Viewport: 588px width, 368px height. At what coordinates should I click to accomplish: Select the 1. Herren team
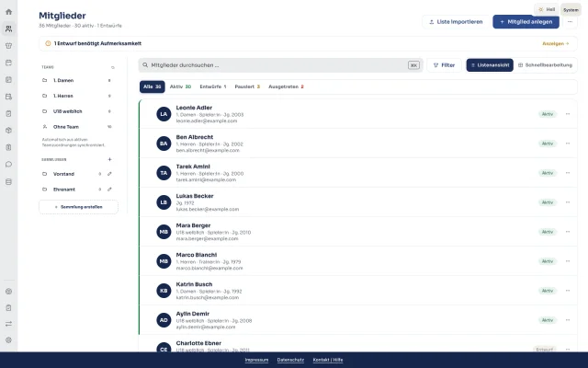pos(77,96)
